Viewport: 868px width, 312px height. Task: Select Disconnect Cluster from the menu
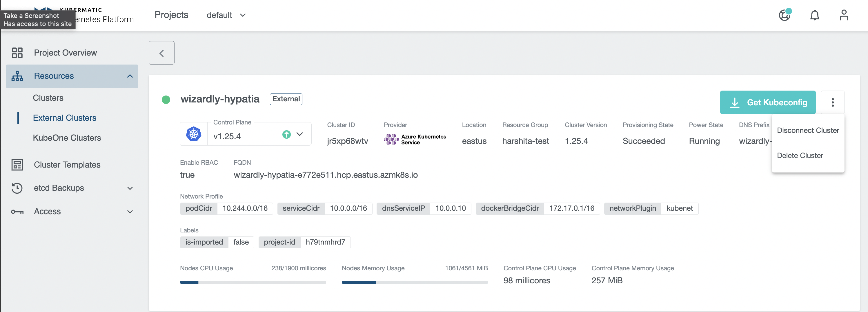(x=808, y=130)
